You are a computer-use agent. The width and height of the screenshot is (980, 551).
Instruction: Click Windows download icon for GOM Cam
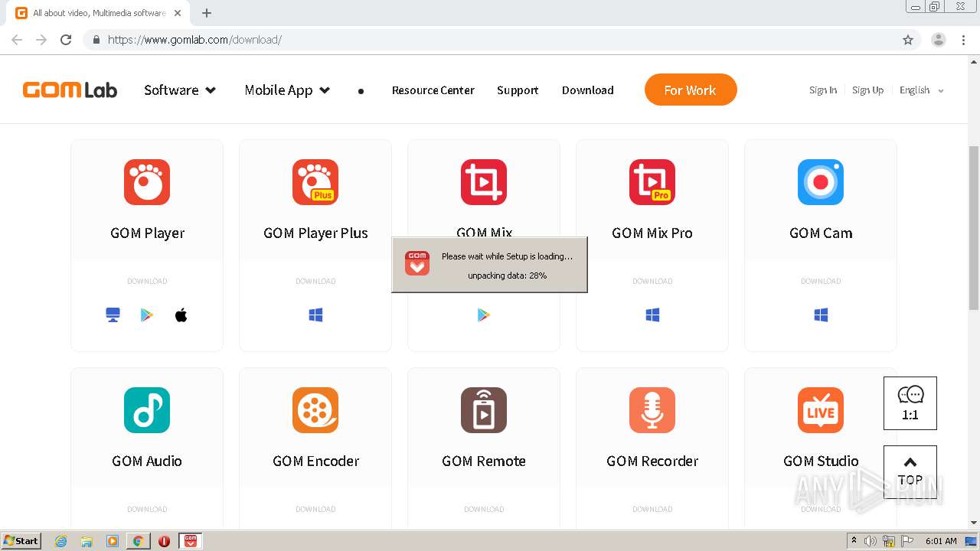pyautogui.click(x=821, y=315)
